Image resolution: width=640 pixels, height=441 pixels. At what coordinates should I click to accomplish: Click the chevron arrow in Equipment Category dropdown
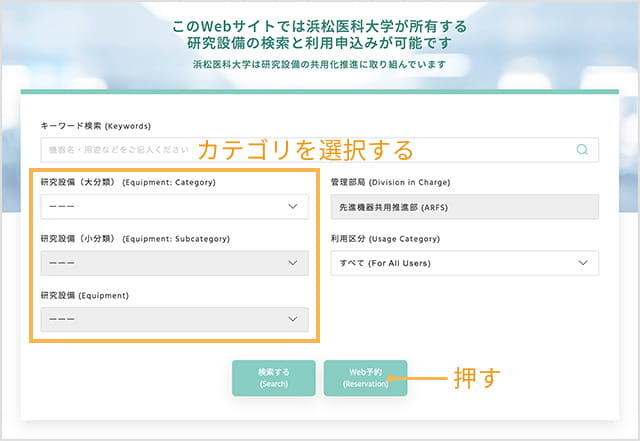click(x=292, y=207)
